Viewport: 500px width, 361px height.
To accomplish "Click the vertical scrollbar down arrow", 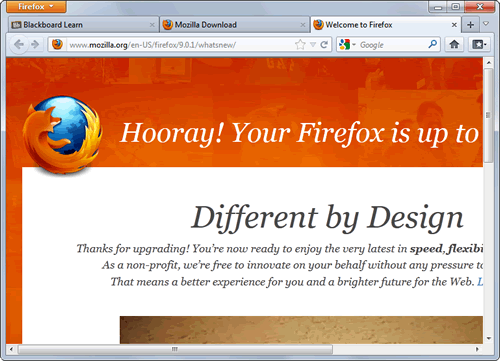I will click(489, 338).
